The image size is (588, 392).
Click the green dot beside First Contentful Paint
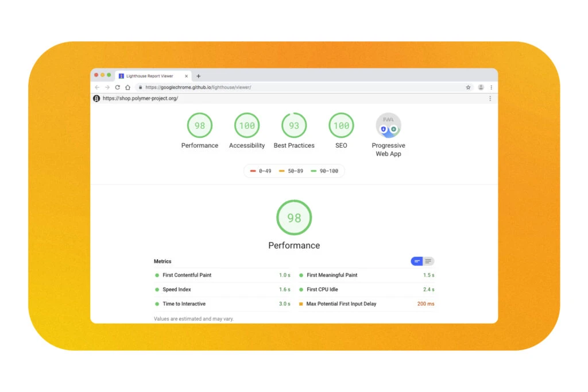click(x=157, y=275)
